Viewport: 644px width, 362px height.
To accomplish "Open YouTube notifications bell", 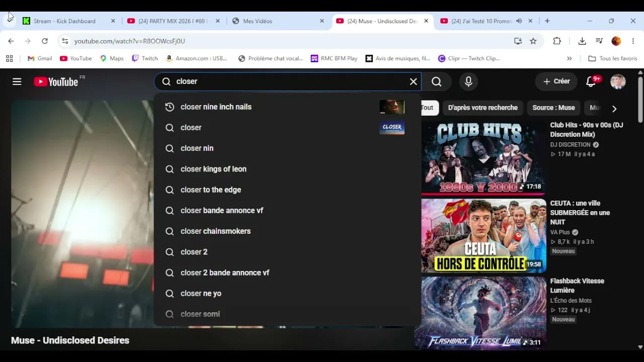I will [x=591, y=81].
